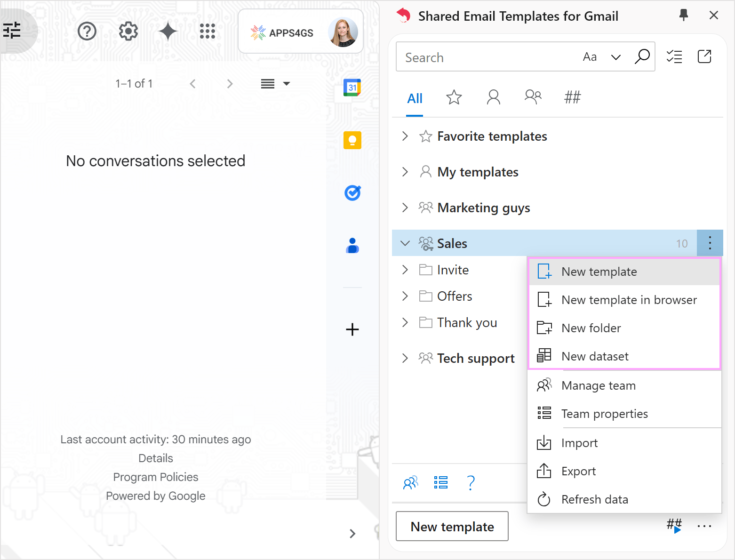This screenshot has height=560, width=735.
Task: Choose Export menu item
Action: [625, 471]
